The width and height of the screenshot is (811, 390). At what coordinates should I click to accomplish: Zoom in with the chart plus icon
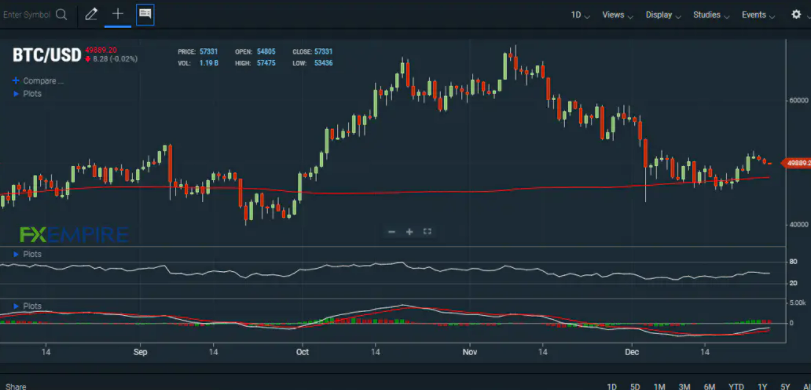tap(409, 232)
